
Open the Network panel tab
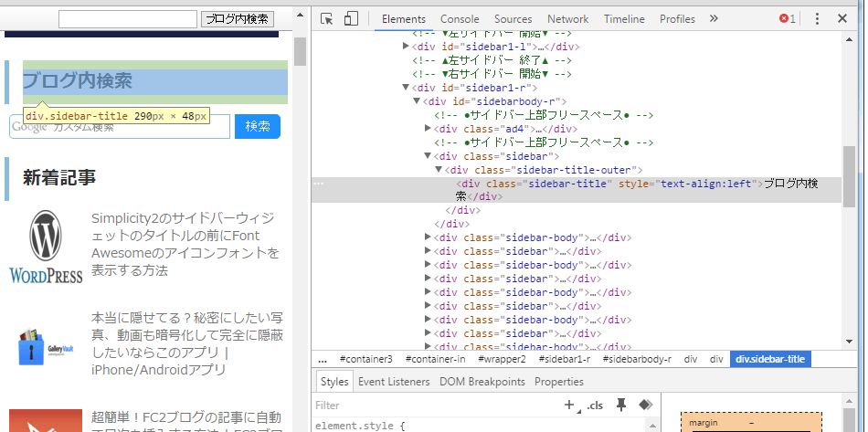[x=567, y=19]
